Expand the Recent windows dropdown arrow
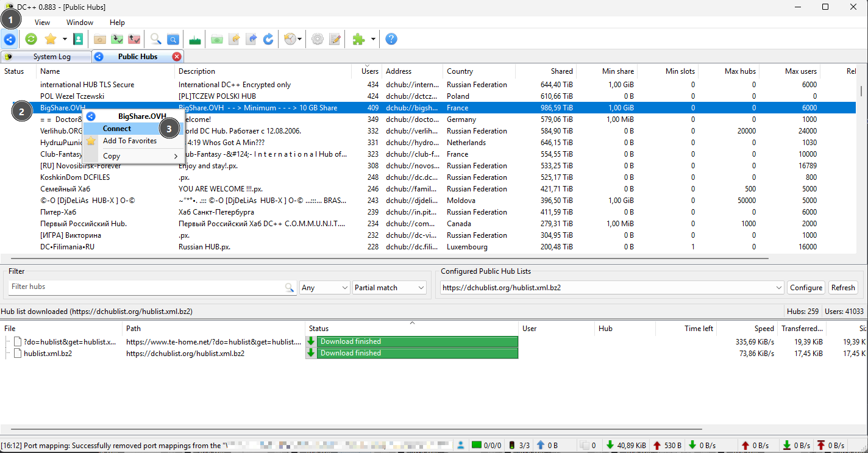Viewport: 868px width, 453px height. (x=300, y=40)
